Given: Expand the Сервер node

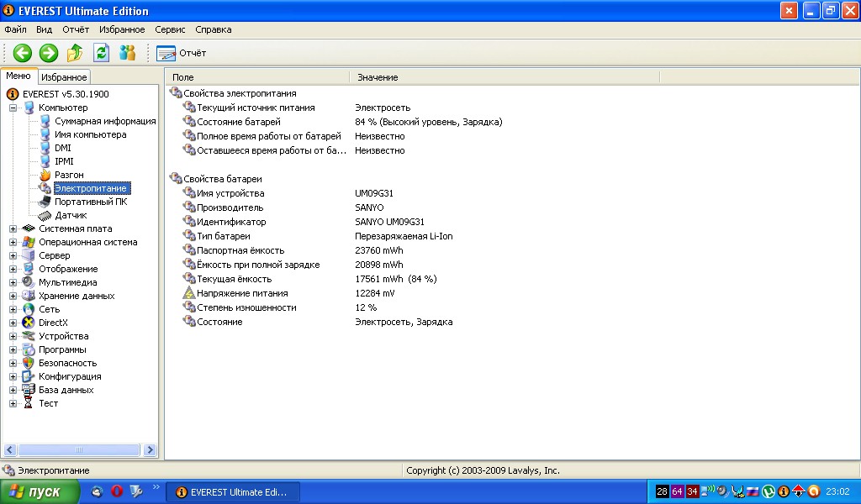Looking at the screenshot, I should pos(13,255).
